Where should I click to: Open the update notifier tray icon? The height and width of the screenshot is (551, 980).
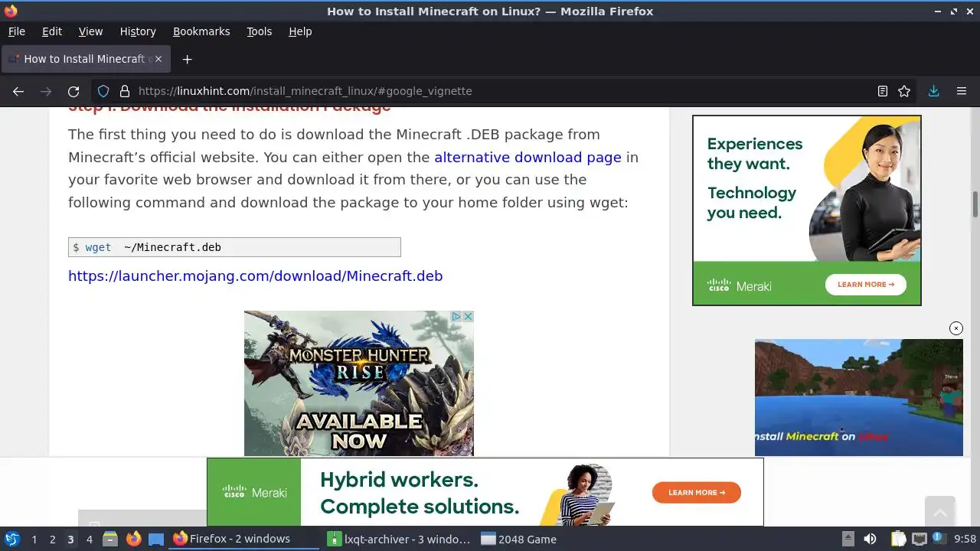pos(937,539)
